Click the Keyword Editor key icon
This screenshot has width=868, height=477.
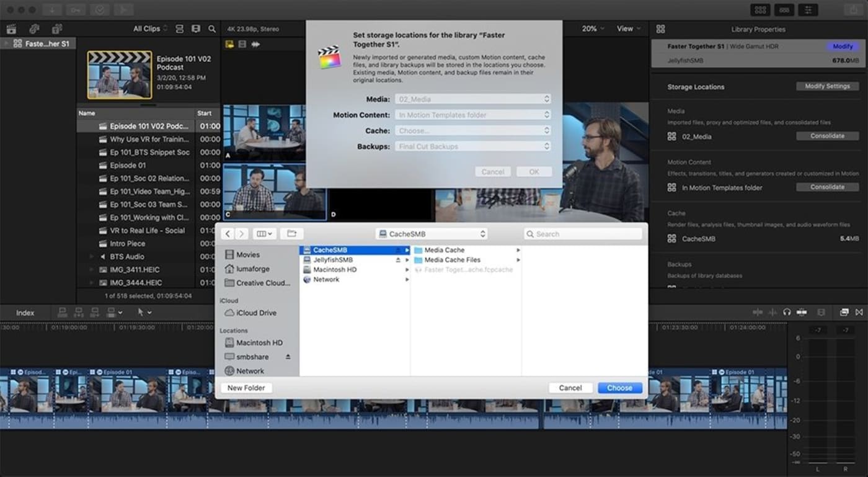coord(76,10)
